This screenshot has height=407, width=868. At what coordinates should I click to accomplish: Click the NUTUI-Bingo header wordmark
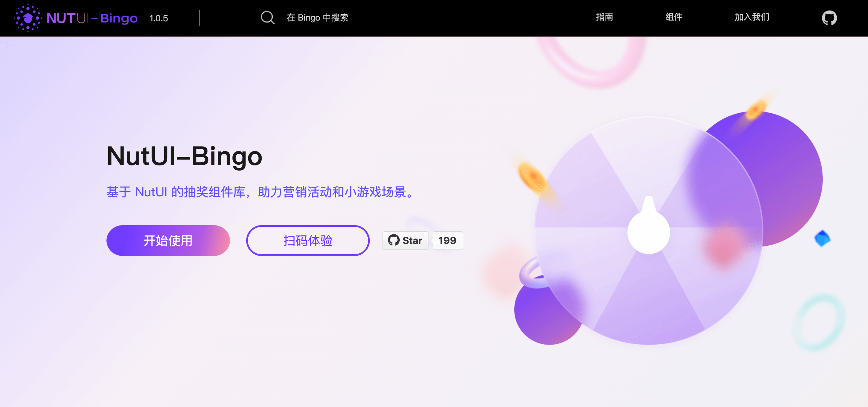[92, 18]
